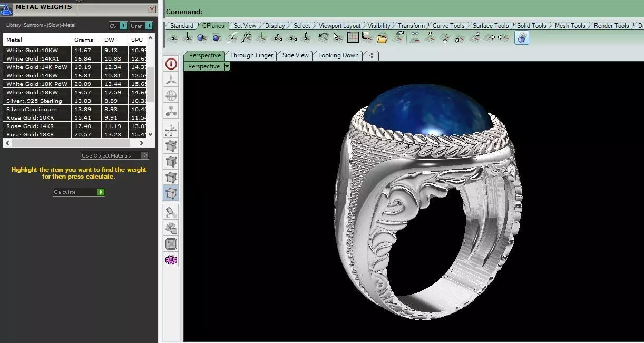Select the Rose Gold:18KR row
Image resolution: width=644 pixels, height=343 pixels.
click(x=75, y=134)
